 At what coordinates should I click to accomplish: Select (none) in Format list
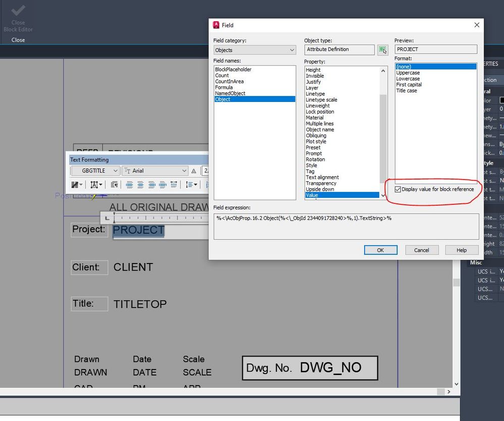tap(436, 67)
